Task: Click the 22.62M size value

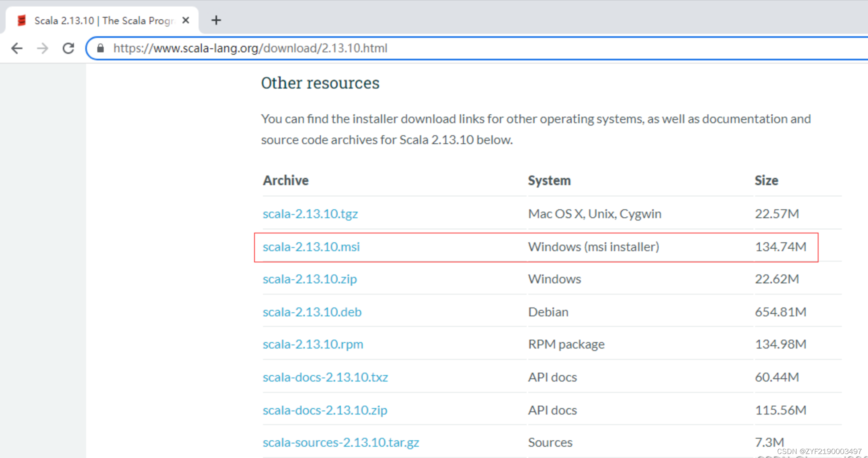Action: point(777,279)
